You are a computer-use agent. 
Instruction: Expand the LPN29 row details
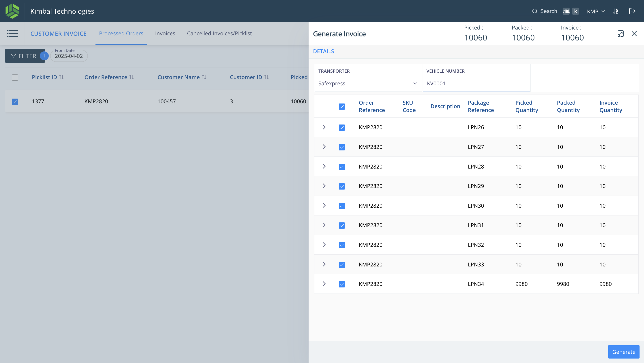point(324,186)
